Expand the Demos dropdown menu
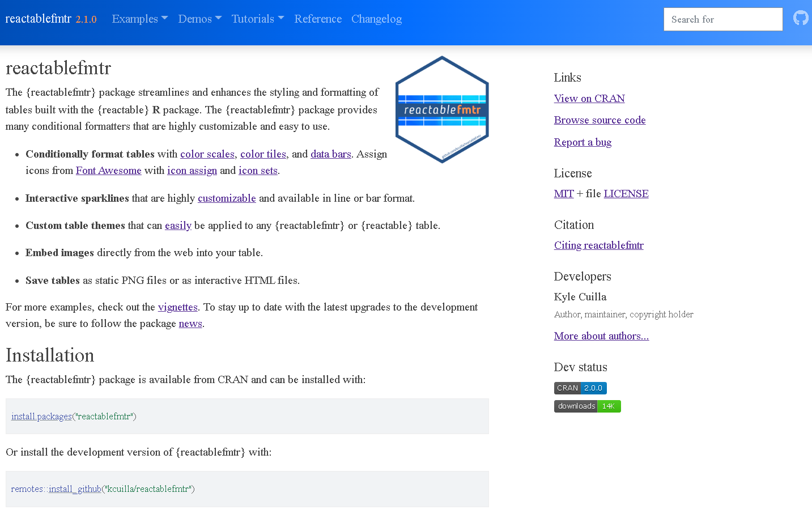The height and width of the screenshot is (514, 812). [x=200, y=19]
